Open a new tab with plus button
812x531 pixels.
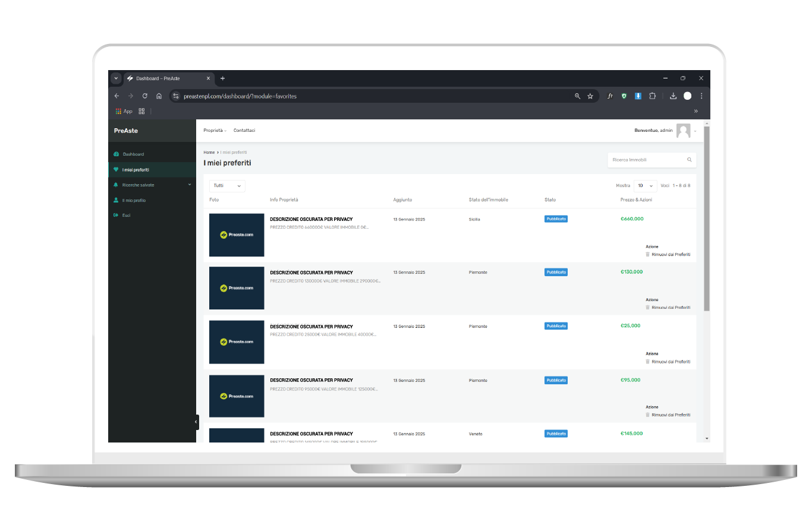point(223,78)
